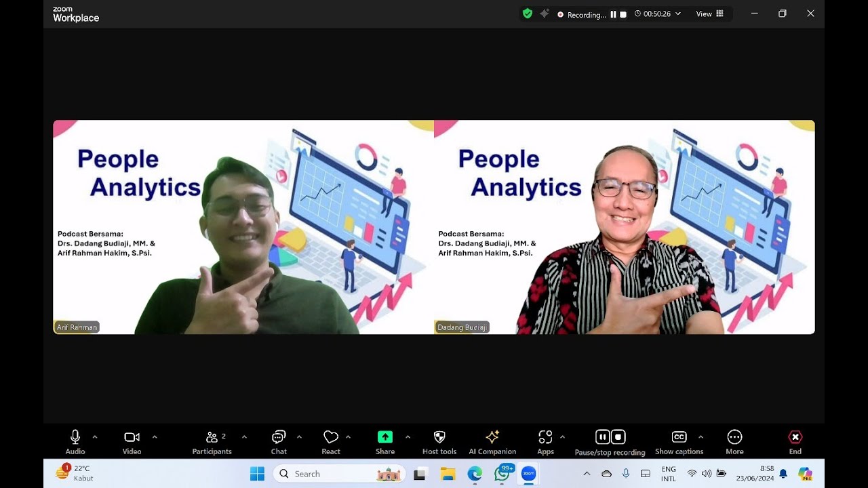Click the taskbar Search box

click(x=339, y=474)
